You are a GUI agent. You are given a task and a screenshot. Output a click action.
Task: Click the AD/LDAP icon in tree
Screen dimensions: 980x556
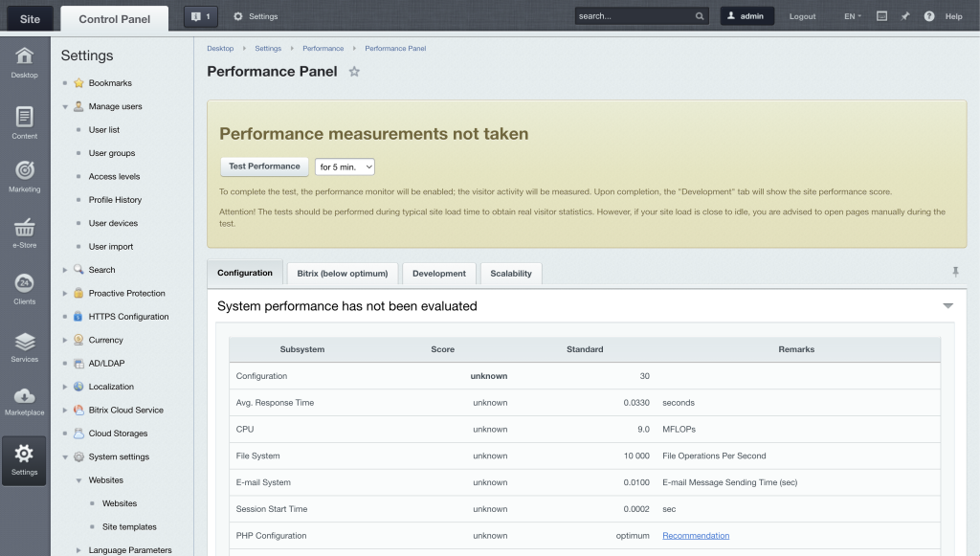tap(78, 364)
